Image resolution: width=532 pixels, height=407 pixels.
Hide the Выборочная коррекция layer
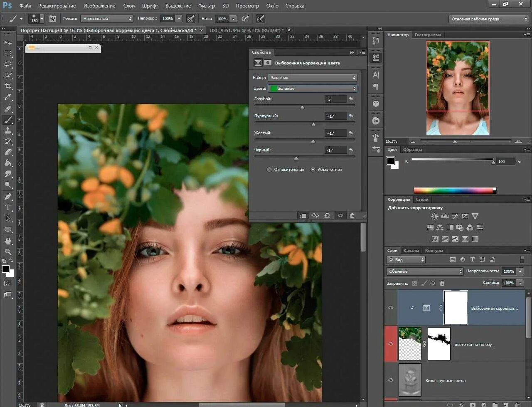pyautogui.click(x=390, y=308)
